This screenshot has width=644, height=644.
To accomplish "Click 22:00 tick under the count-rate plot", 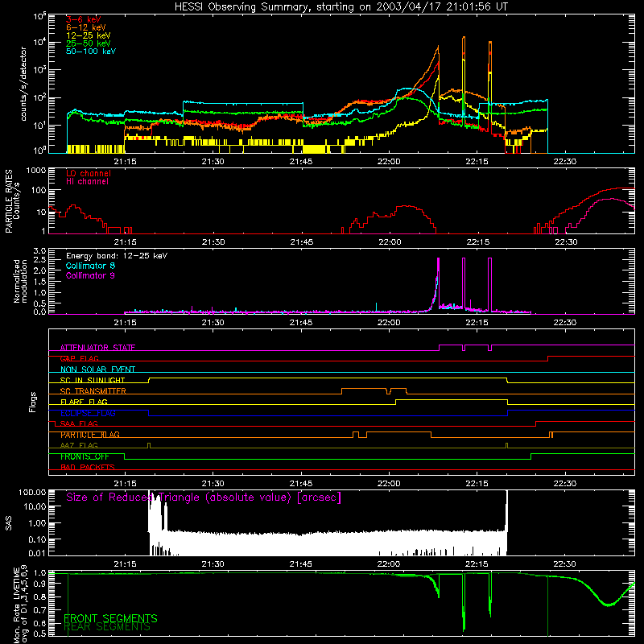I will tap(389, 162).
